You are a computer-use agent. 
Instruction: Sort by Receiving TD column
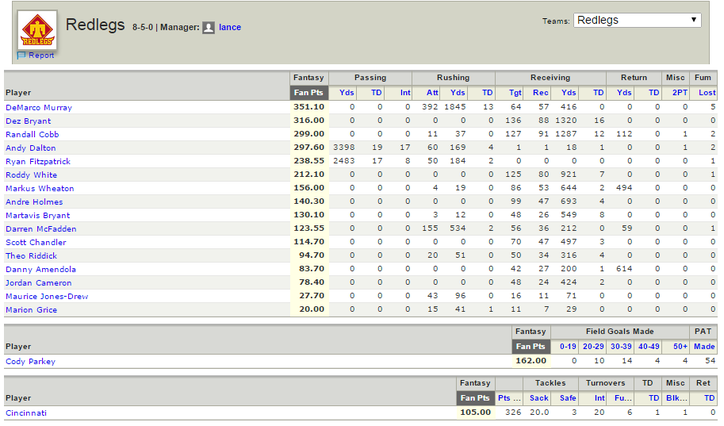[x=598, y=93]
